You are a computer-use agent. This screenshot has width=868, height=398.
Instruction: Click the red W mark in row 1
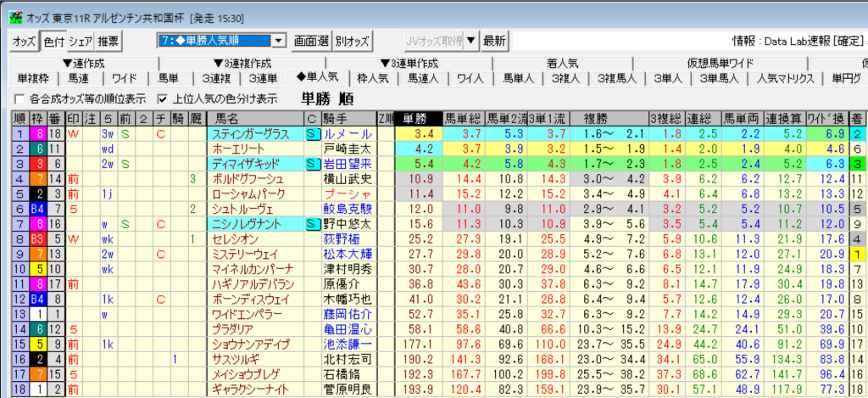[x=74, y=134]
